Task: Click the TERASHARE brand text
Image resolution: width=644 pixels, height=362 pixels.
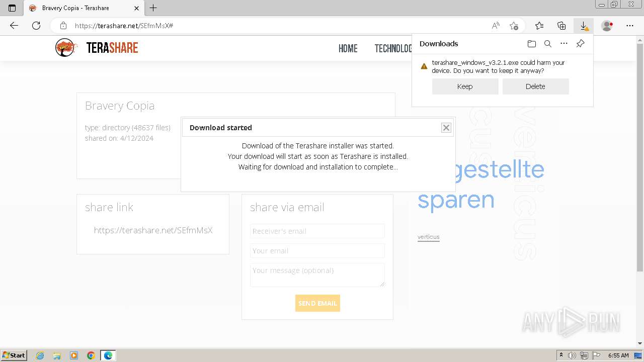Action: pyautogui.click(x=112, y=48)
